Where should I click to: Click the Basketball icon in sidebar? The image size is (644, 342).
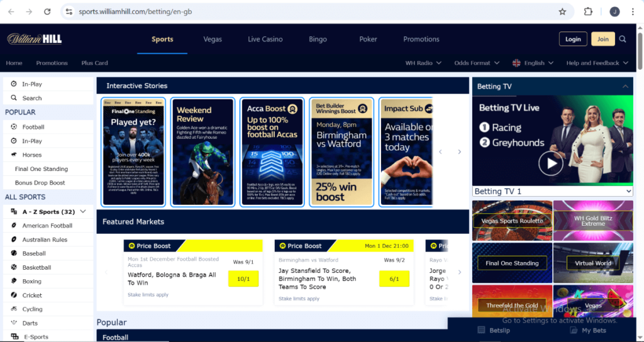tap(14, 267)
